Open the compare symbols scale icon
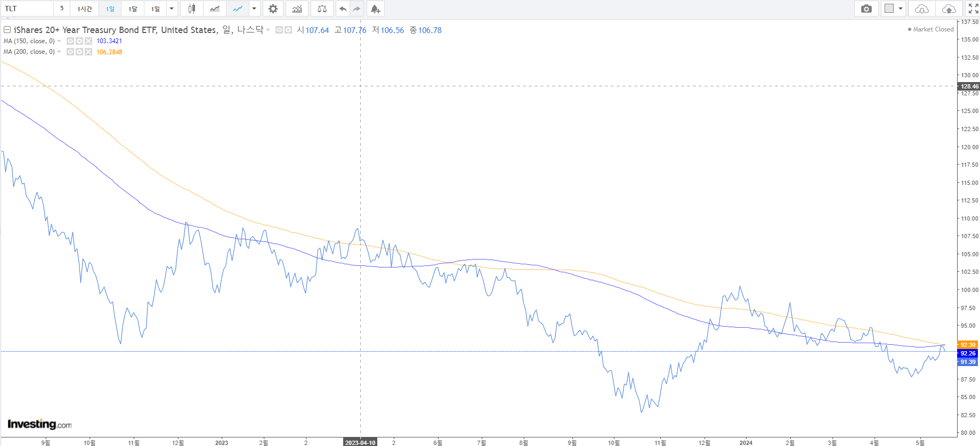The height and width of the screenshot is (446, 980). [322, 9]
